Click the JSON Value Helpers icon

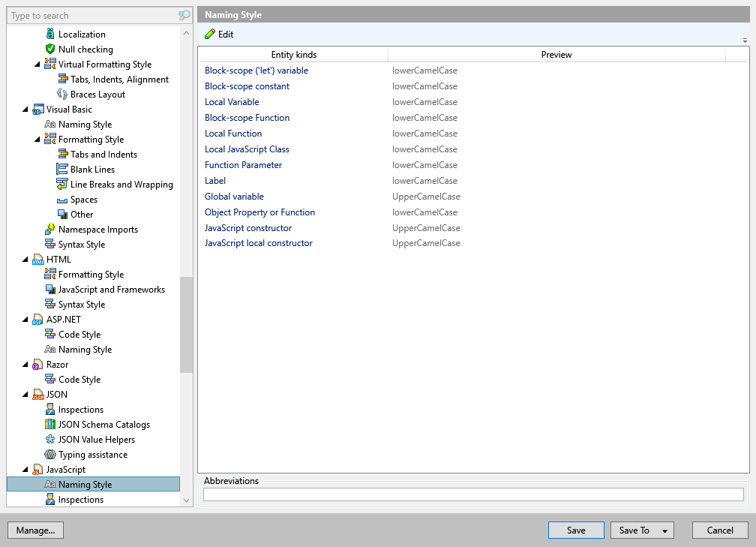[x=50, y=440]
